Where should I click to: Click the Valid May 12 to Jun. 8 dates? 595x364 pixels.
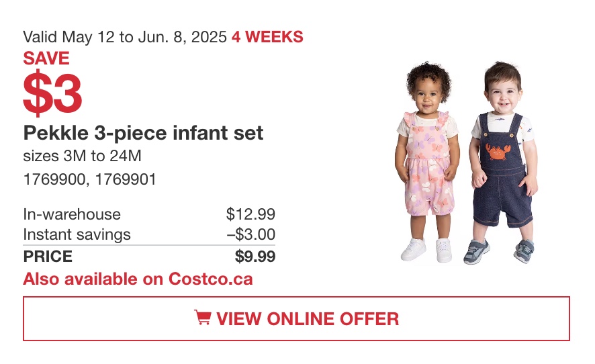point(125,37)
